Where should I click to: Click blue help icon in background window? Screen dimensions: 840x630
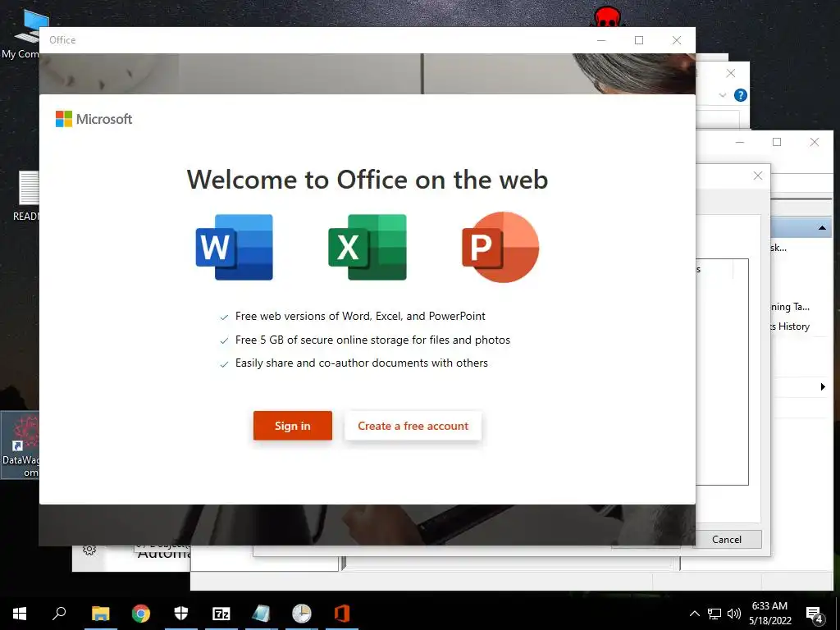point(741,95)
